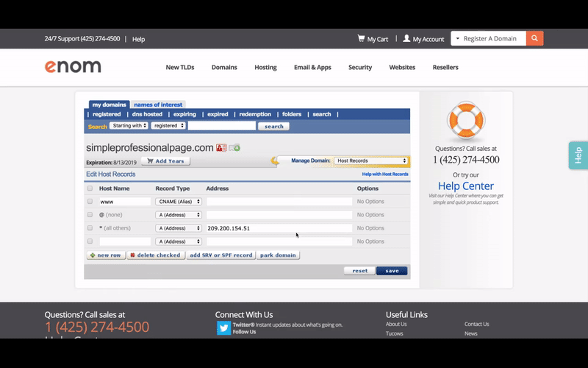Click the delete checked button
The image size is (588, 368).
pyautogui.click(x=155, y=255)
